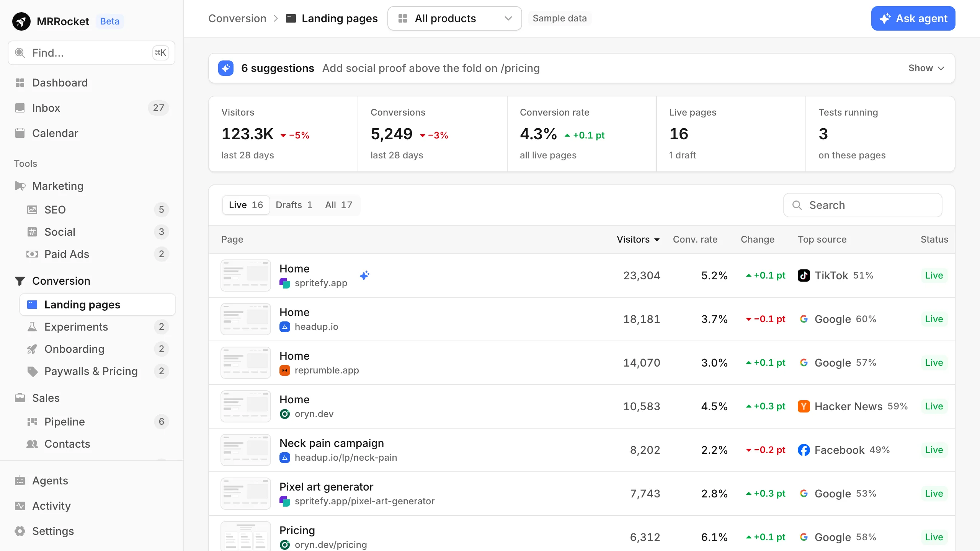Image resolution: width=980 pixels, height=551 pixels.
Task: Collapse the Conversion funnel section
Action: tap(91, 281)
